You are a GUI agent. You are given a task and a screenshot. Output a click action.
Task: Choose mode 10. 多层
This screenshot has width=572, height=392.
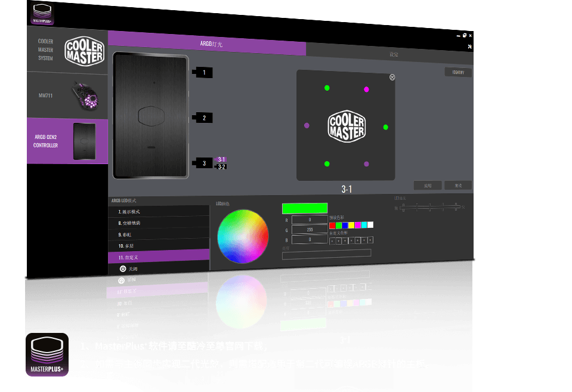(159, 246)
